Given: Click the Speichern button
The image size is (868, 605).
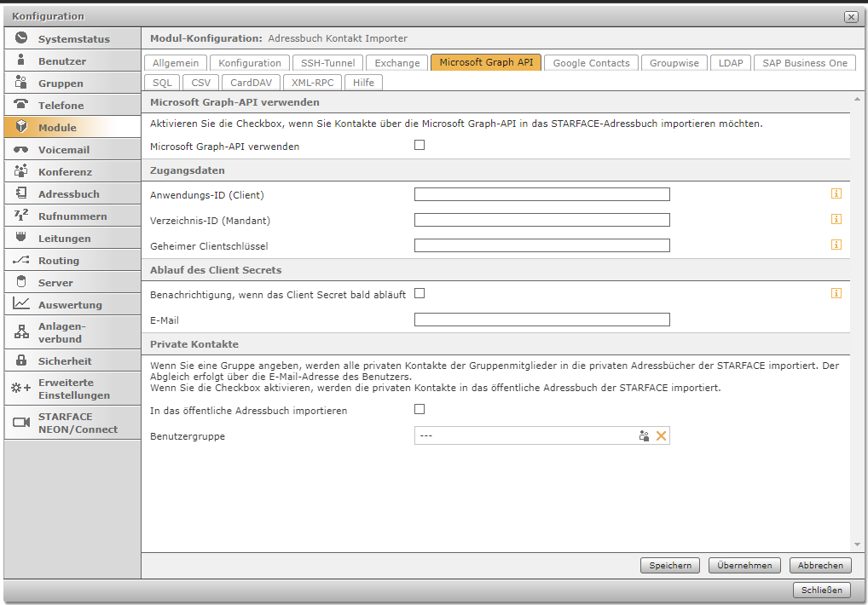Looking at the screenshot, I should (x=670, y=565).
